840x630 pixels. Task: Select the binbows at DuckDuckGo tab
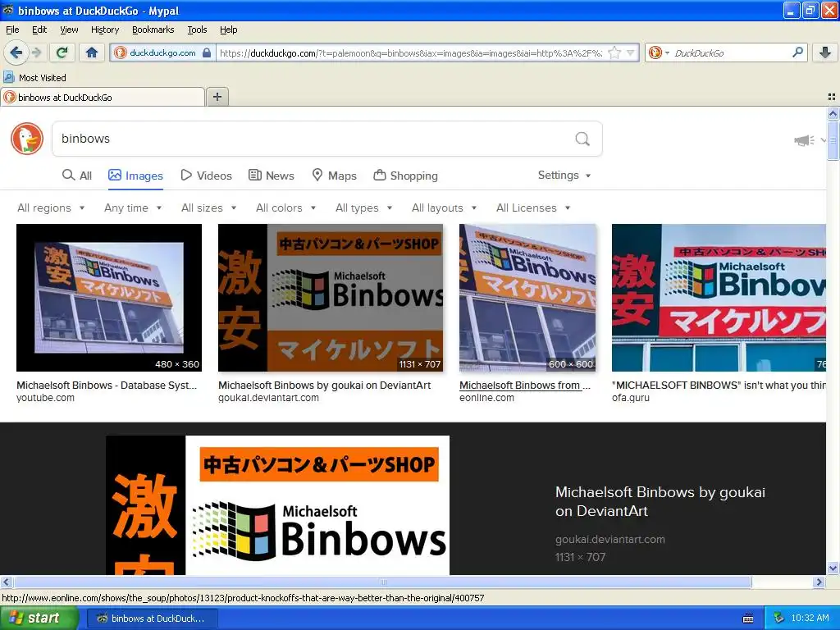pyautogui.click(x=103, y=97)
